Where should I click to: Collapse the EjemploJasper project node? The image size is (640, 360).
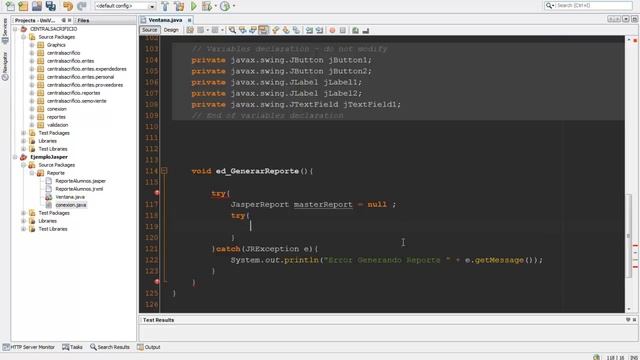click(15, 157)
